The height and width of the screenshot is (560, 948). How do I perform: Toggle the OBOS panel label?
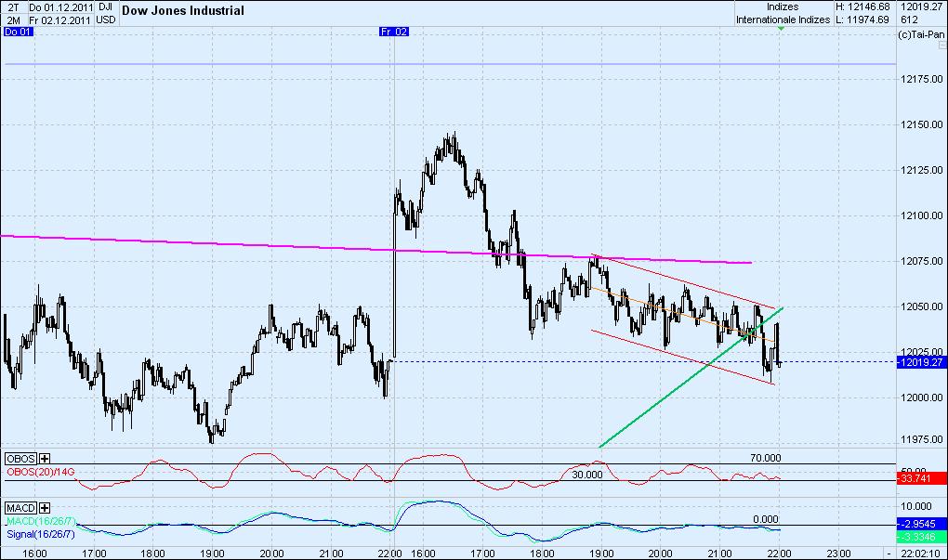point(19,459)
